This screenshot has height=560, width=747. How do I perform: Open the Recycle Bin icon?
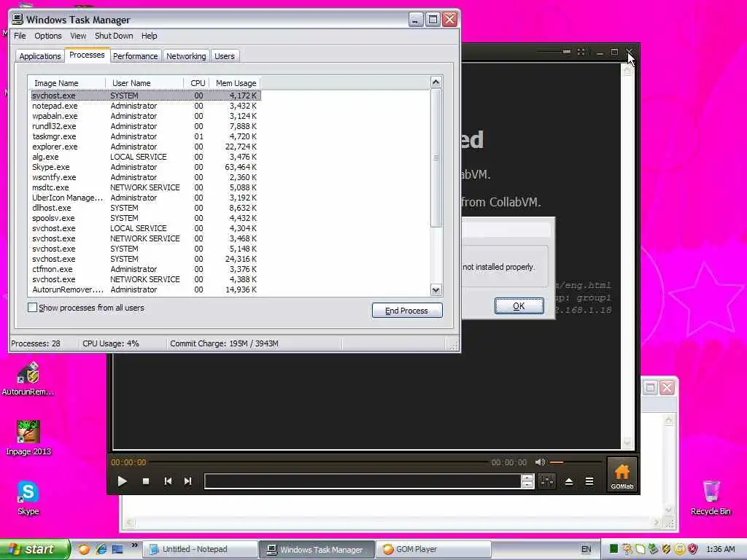(711, 498)
